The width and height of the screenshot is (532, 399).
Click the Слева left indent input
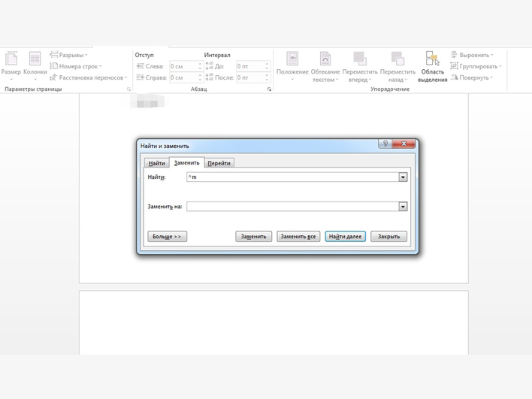coord(183,66)
